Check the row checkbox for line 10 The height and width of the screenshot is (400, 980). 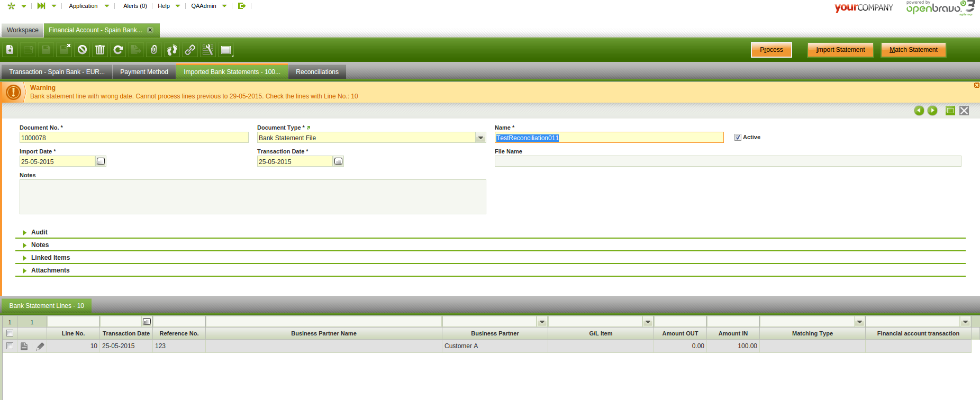pyautogui.click(x=10, y=346)
